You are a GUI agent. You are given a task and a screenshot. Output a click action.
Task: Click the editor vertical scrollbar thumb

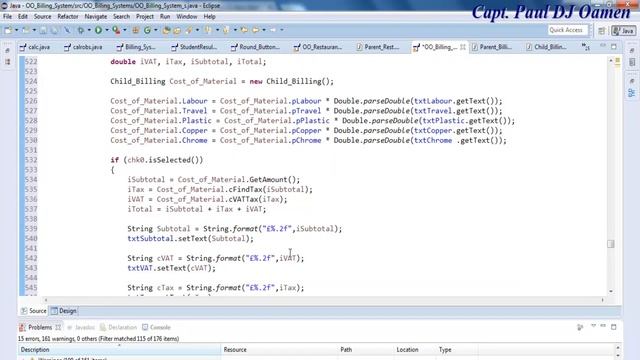(x=611, y=244)
